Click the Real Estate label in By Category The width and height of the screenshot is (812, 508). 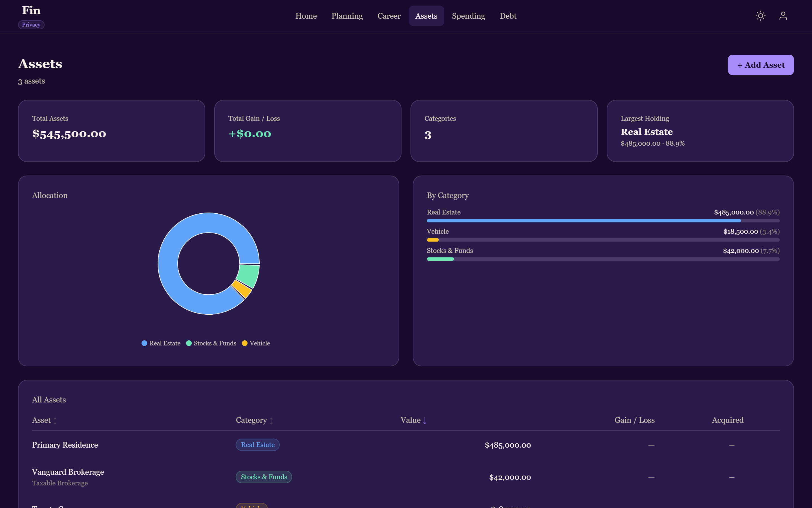pyautogui.click(x=443, y=212)
